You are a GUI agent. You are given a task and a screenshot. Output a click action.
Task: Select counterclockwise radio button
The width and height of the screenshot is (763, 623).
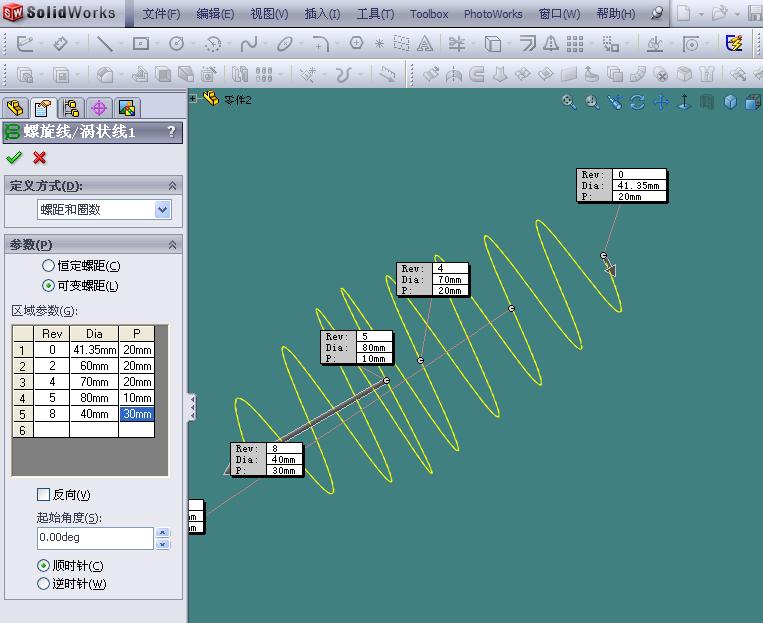43,584
